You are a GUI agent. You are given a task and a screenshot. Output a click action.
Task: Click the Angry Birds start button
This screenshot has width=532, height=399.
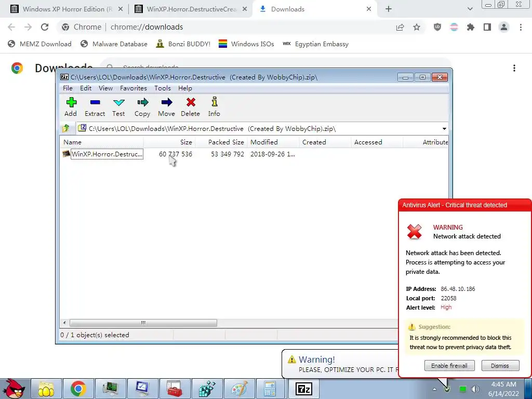point(13,389)
